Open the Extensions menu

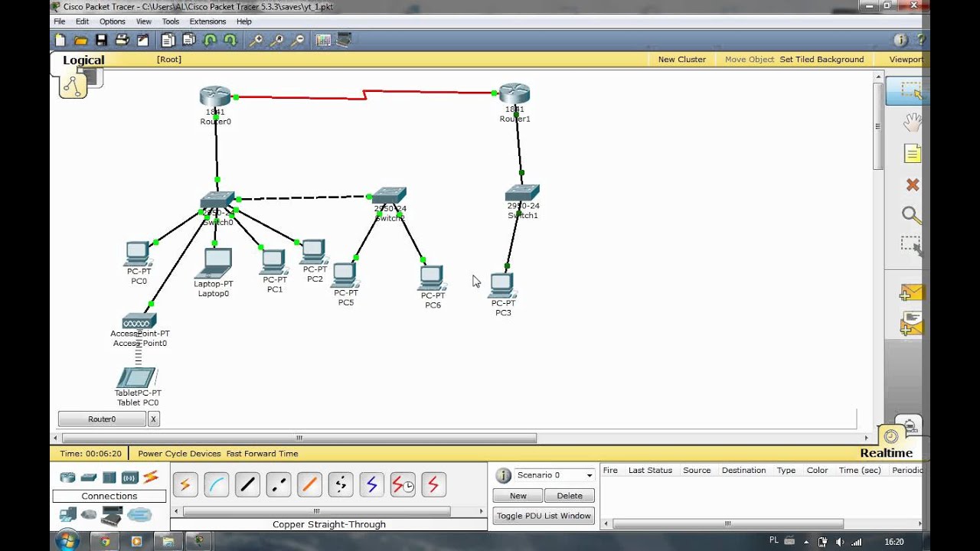coord(207,21)
